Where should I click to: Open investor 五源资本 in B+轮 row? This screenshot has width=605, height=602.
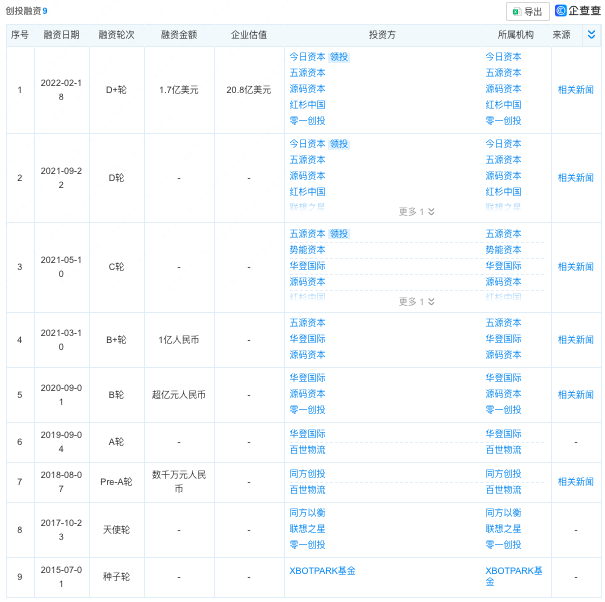pos(308,323)
